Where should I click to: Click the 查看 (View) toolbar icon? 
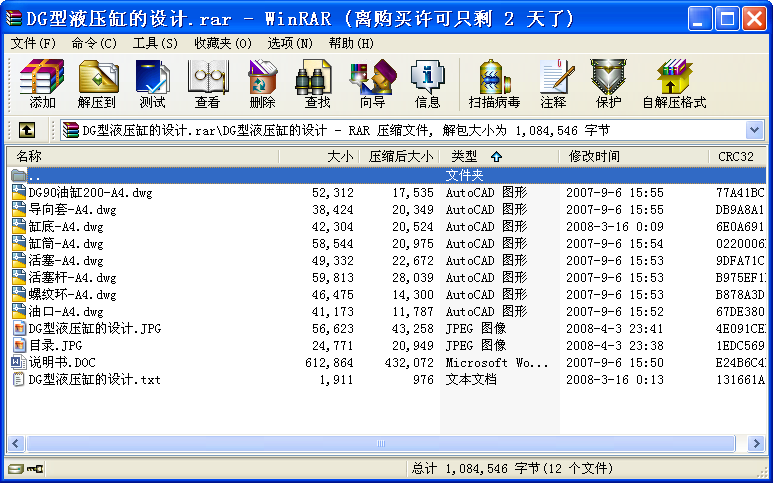tap(207, 83)
